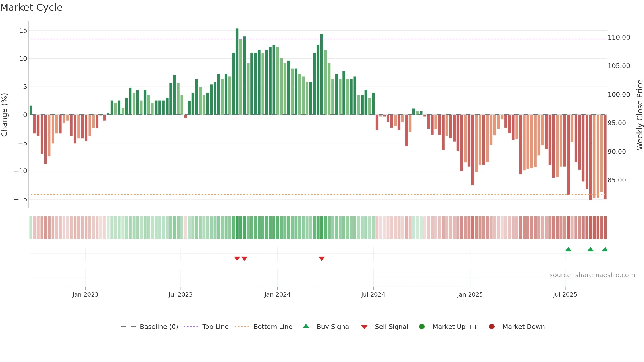This screenshot has height=362, width=644.
Task: Click the 90.00 price axis label
Action: (x=617, y=152)
